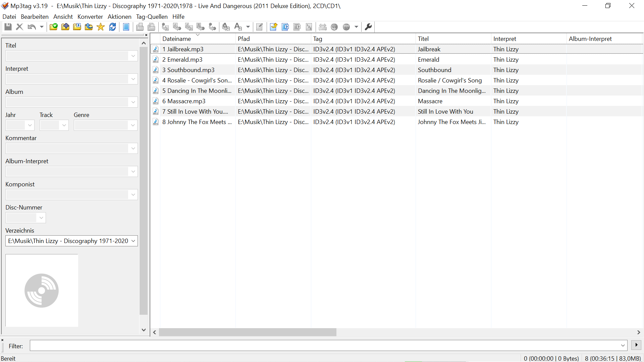Click the first gray globe icon
Image resolution: width=644 pixels, height=362 pixels.
334,27
